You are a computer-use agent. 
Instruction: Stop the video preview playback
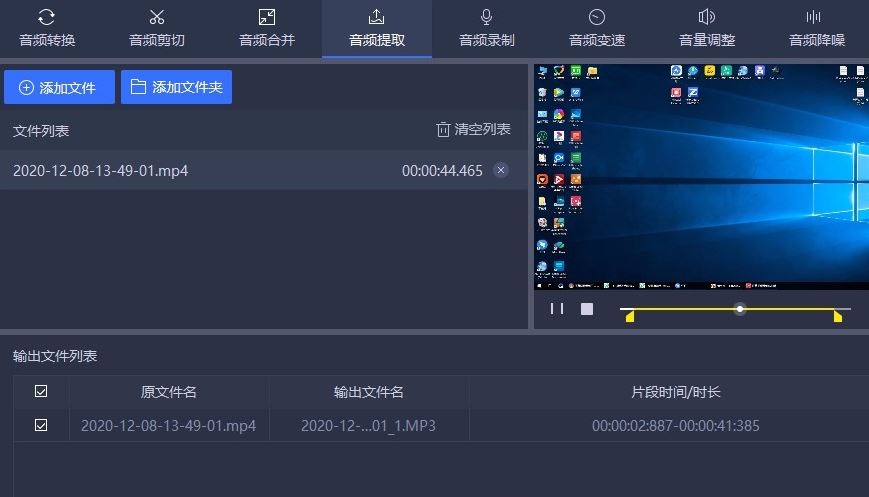click(x=587, y=309)
